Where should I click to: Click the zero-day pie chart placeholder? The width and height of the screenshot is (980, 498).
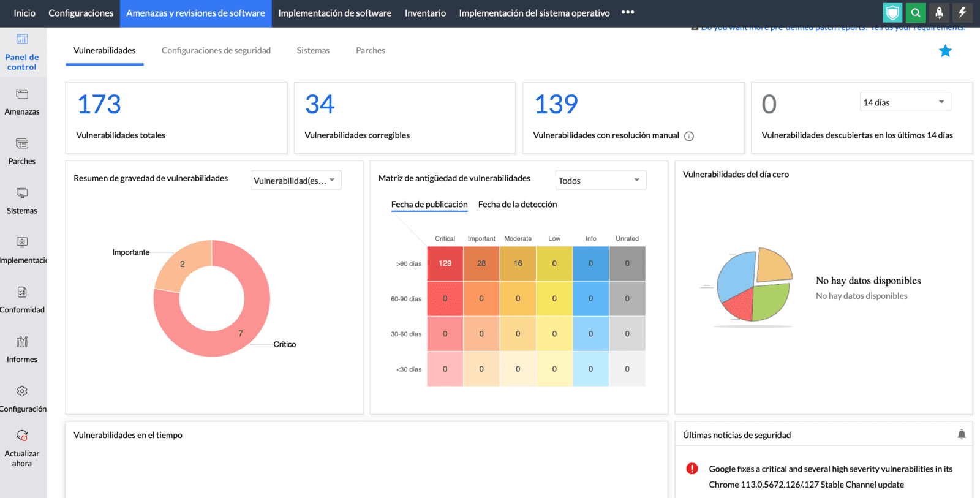coord(755,286)
